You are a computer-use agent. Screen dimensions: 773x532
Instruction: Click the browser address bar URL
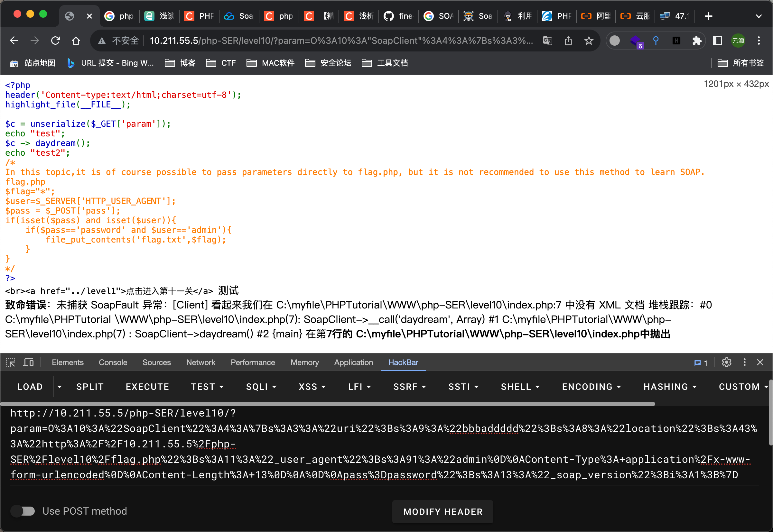(341, 41)
